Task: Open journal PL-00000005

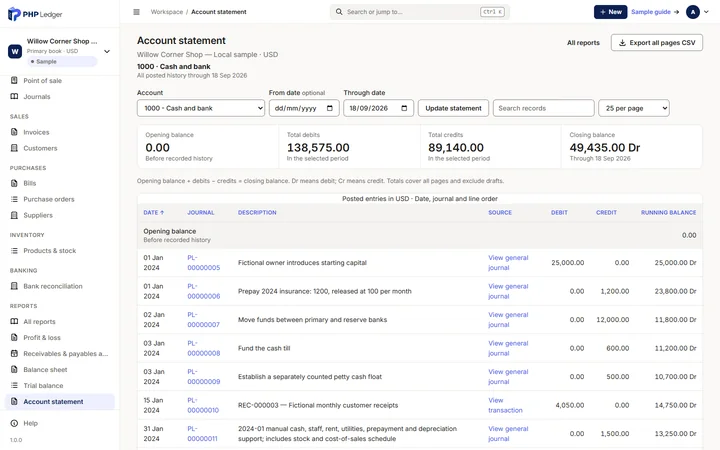Action: pos(203,263)
